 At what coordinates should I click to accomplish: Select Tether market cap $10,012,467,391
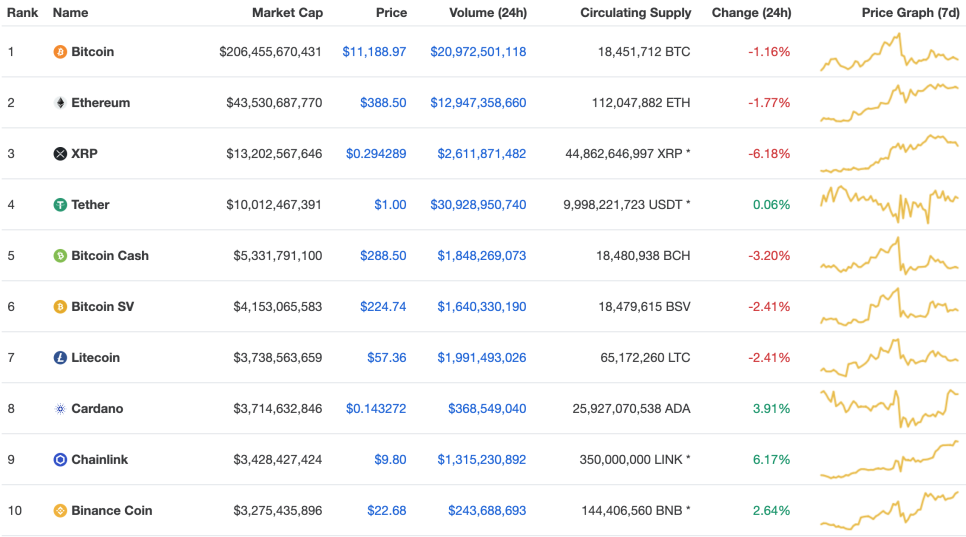pos(274,205)
